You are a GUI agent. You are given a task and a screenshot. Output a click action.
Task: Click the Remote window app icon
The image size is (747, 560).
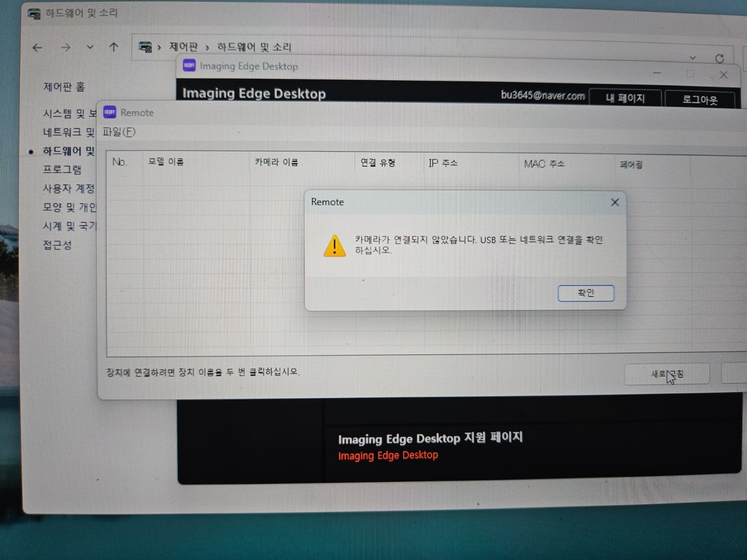pyautogui.click(x=110, y=112)
